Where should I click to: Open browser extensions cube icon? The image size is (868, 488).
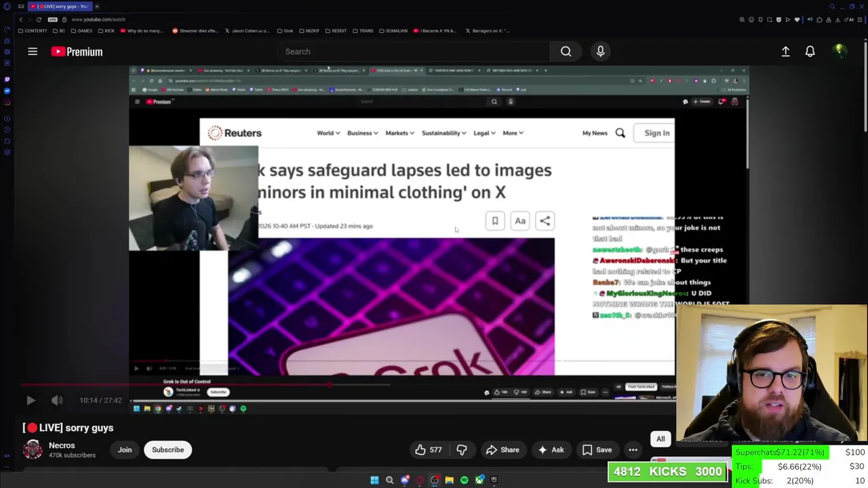[x=819, y=20]
